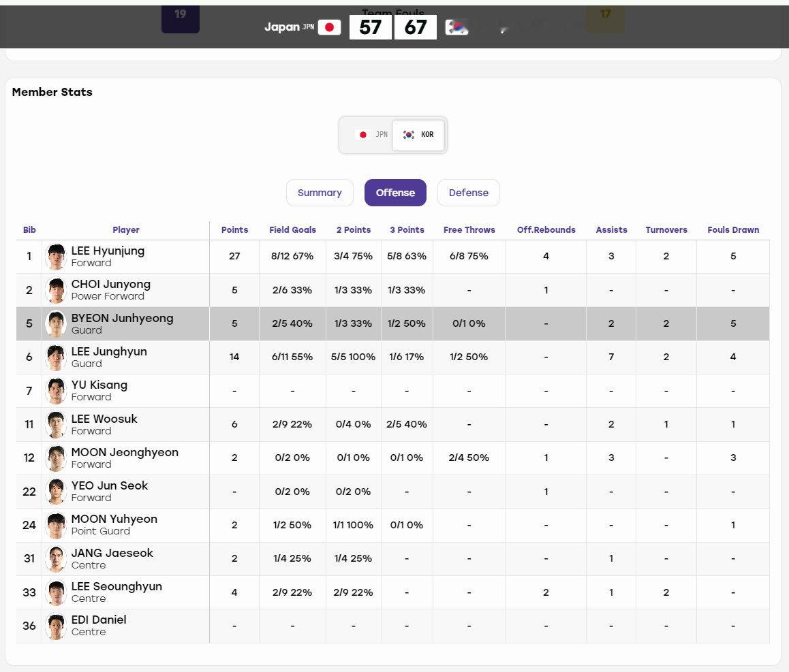The width and height of the screenshot is (789, 672).
Task: Open MOON Jeonghyeon player name link
Action: 125,452
